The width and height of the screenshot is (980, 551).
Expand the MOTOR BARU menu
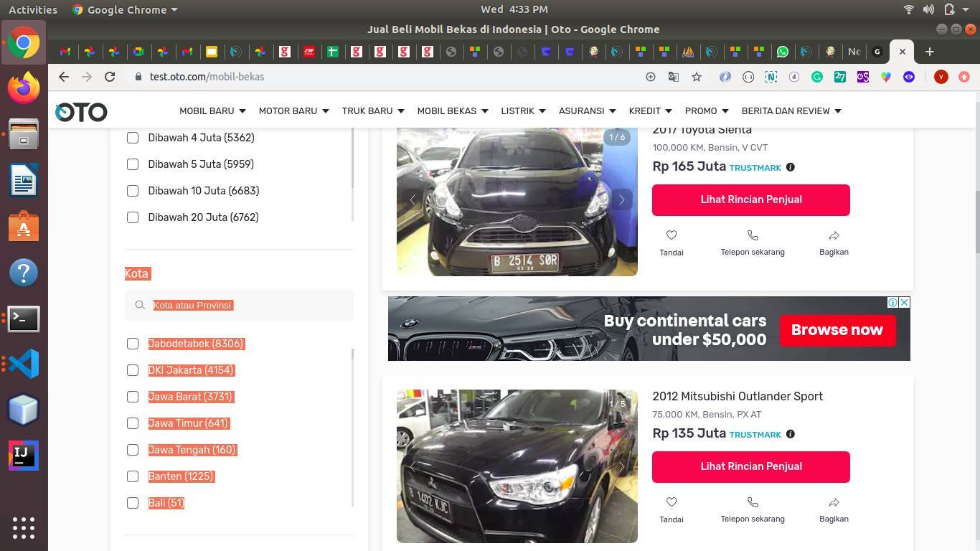coord(293,110)
